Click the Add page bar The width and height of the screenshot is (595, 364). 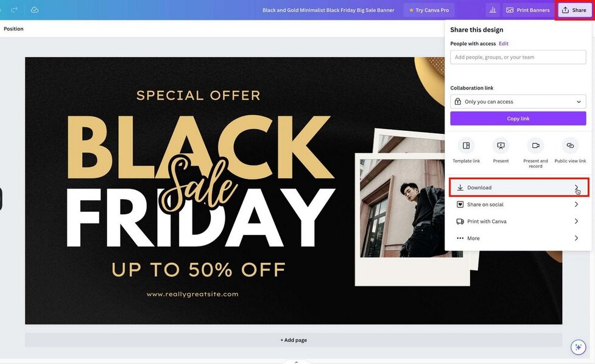point(294,340)
